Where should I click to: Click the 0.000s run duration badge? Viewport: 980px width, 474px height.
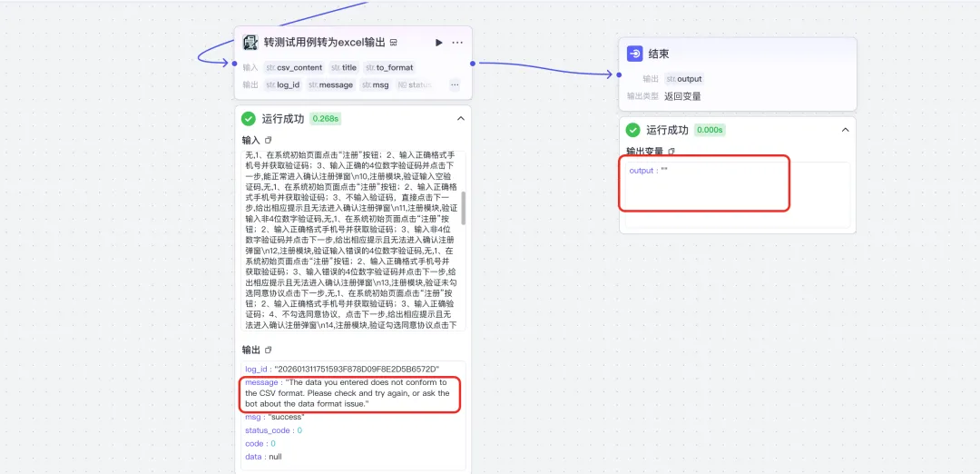click(710, 130)
